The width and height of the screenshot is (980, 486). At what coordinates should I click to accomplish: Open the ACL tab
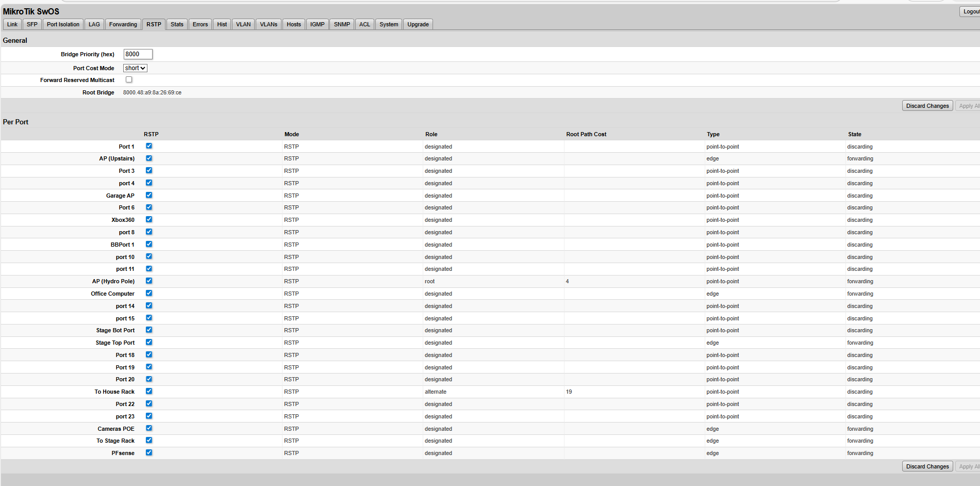[364, 24]
